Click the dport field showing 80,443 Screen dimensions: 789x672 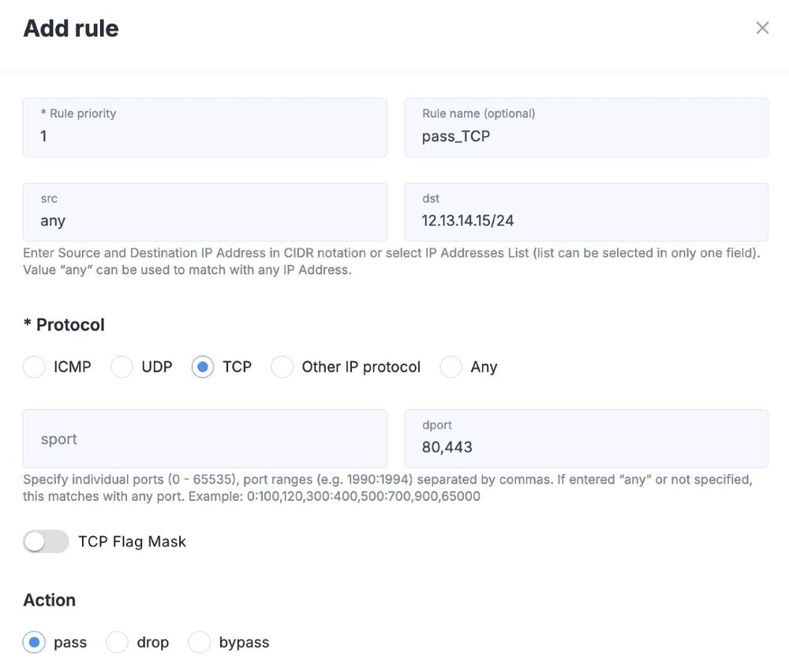(585, 439)
